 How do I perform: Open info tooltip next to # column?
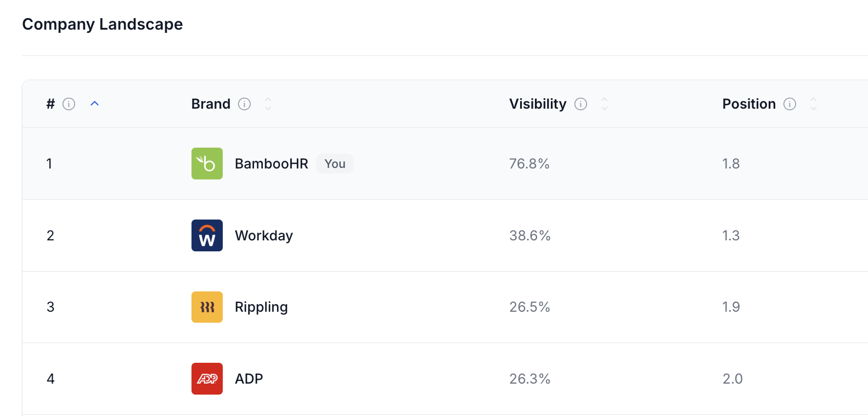pos(69,104)
